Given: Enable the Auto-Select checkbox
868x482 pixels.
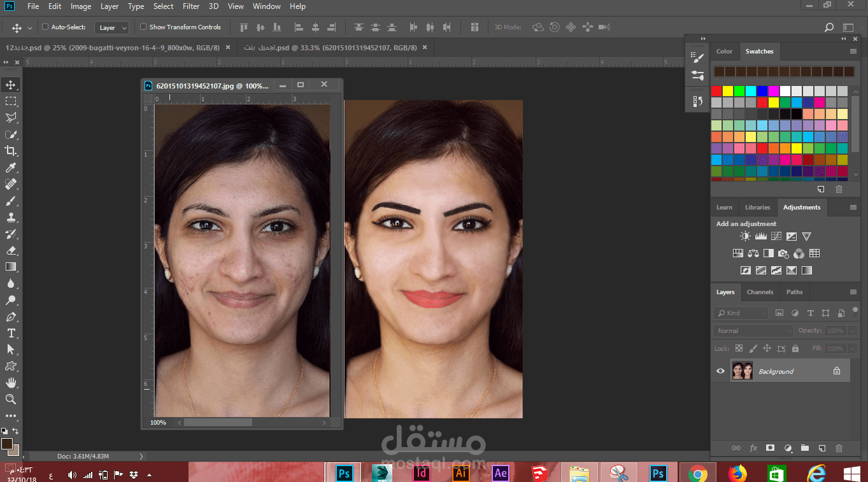Looking at the screenshot, I should (x=45, y=27).
